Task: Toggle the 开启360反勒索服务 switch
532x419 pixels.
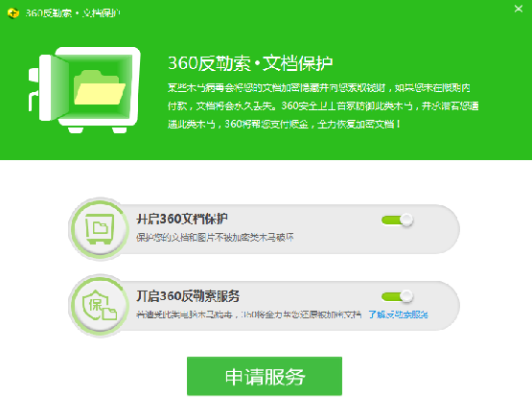Action: point(397,297)
